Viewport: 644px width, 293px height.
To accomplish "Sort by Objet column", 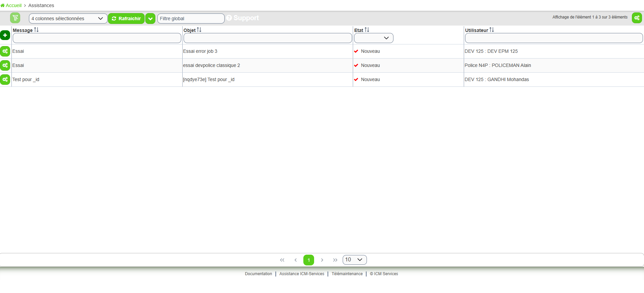I will [x=199, y=30].
